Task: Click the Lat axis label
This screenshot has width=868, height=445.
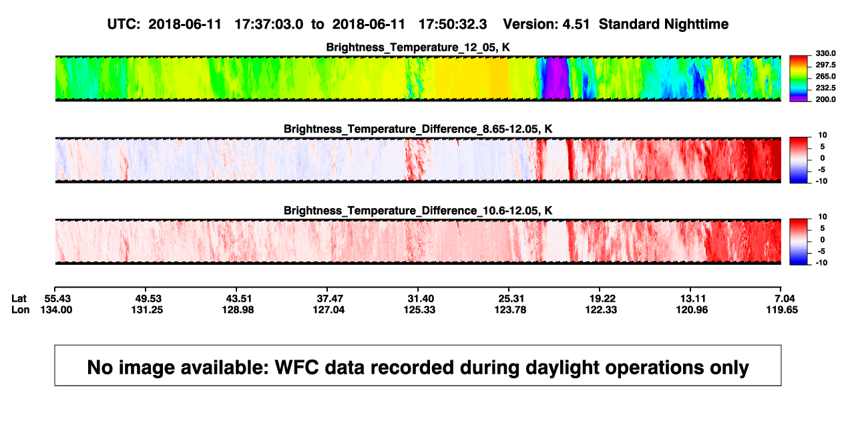Action: tap(19, 298)
